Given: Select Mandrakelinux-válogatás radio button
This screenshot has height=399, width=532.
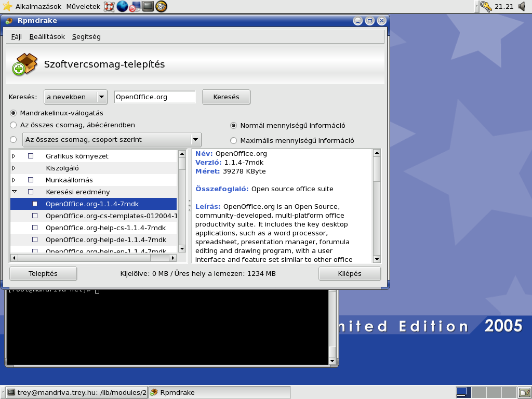Looking at the screenshot, I should pyautogui.click(x=13, y=113).
